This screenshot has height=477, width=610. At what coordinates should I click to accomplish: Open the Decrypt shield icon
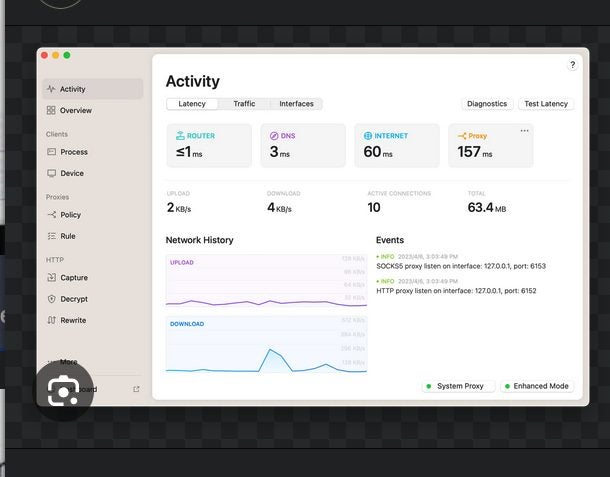(x=51, y=299)
